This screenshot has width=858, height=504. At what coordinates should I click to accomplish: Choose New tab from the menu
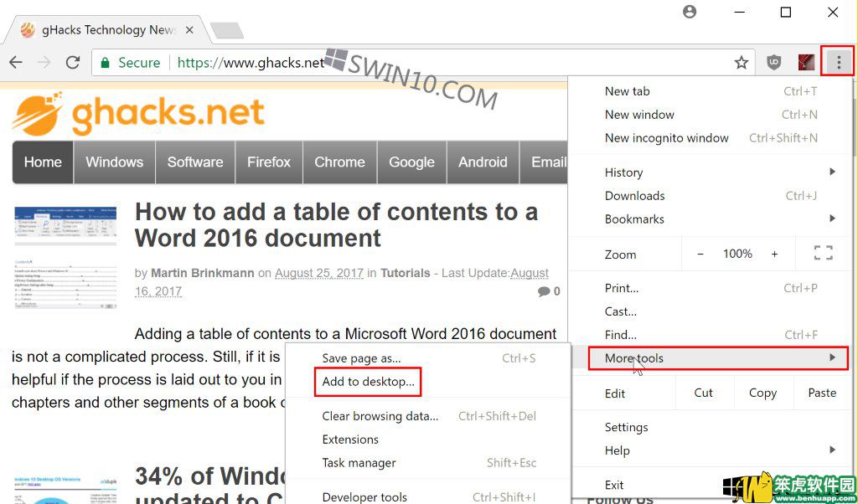711,91
